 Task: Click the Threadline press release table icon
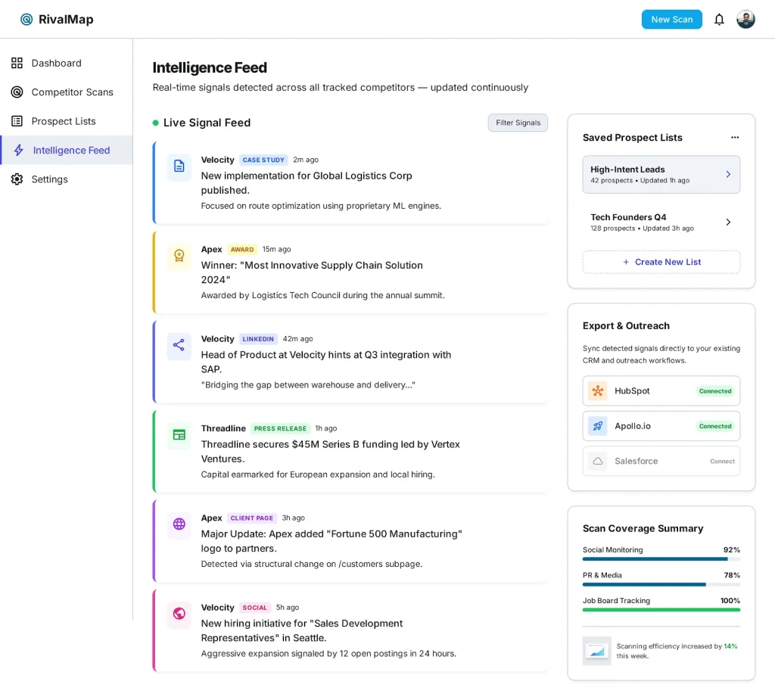click(x=179, y=434)
